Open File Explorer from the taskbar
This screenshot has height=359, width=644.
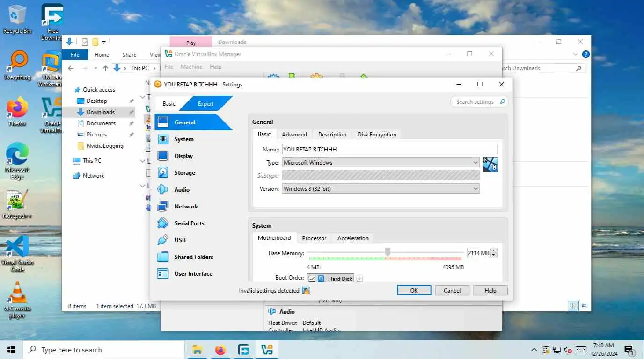click(x=198, y=350)
